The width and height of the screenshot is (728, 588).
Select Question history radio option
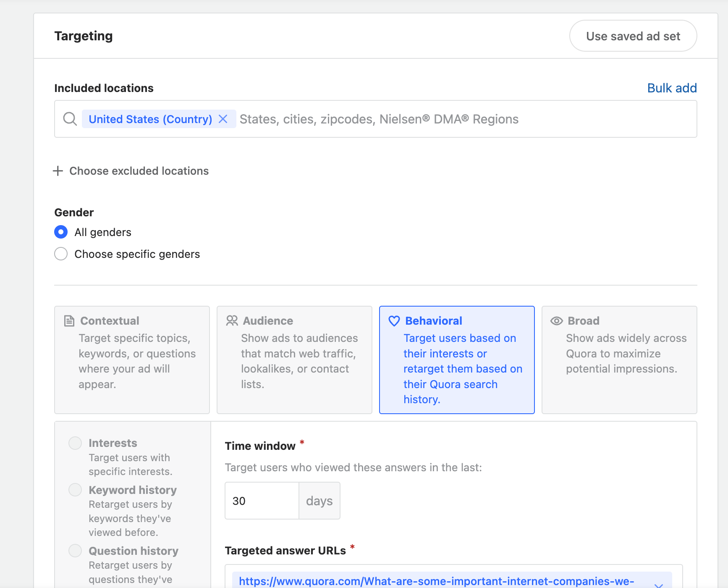75,551
